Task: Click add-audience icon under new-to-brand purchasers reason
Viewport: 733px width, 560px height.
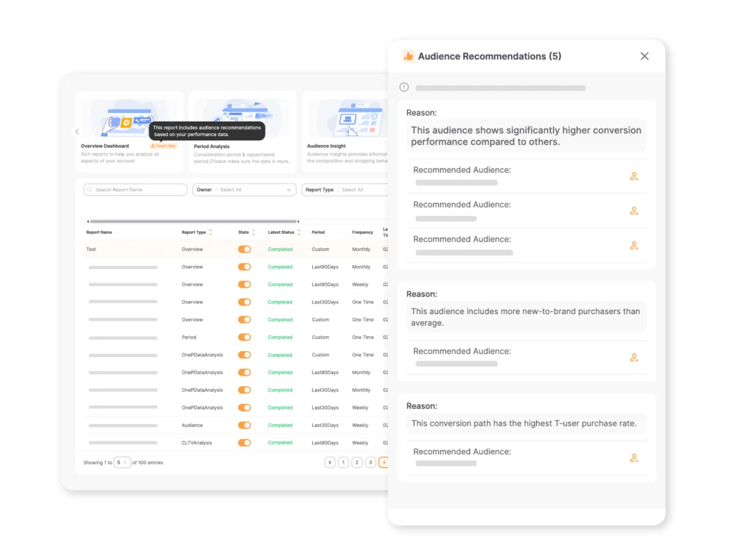Action: click(x=634, y=358)
